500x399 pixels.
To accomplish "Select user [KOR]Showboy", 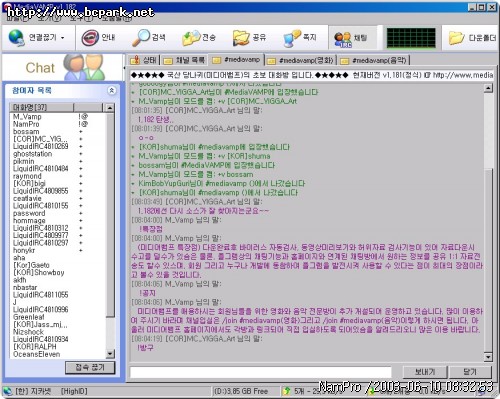I will point(38,272).
